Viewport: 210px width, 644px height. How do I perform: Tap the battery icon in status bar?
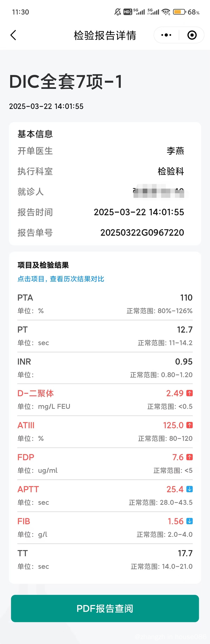[x=180, y=12]
